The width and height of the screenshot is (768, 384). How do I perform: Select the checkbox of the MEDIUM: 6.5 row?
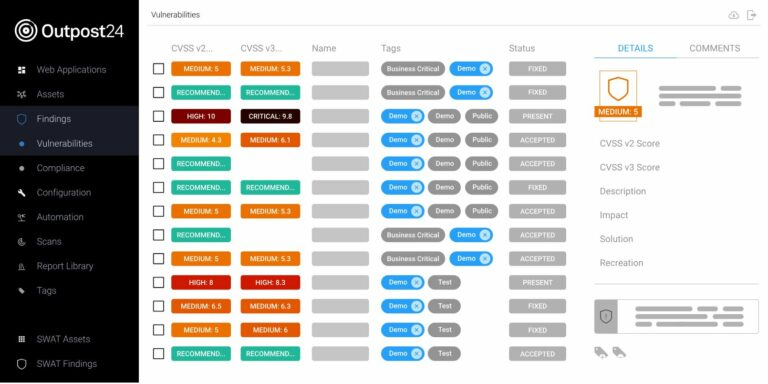click(x=158, y=306)
